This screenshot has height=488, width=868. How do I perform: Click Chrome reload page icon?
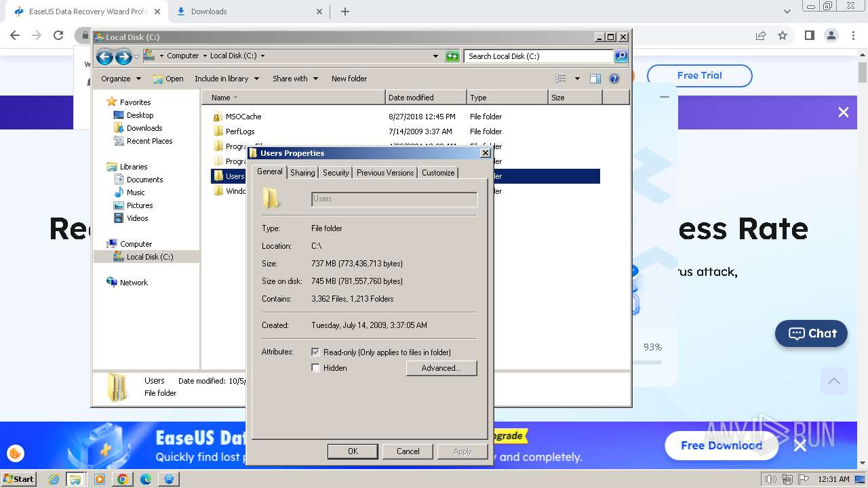pos(58,35)
